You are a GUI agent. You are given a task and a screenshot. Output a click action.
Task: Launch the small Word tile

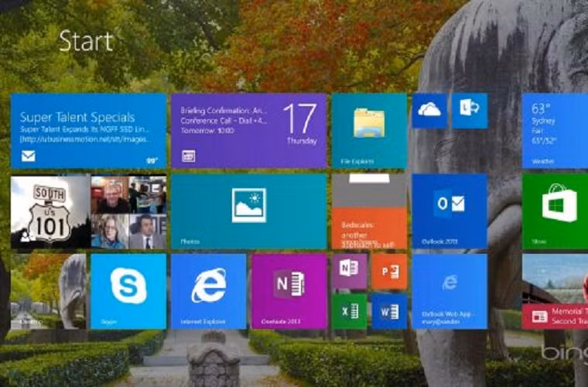[389, 312]
